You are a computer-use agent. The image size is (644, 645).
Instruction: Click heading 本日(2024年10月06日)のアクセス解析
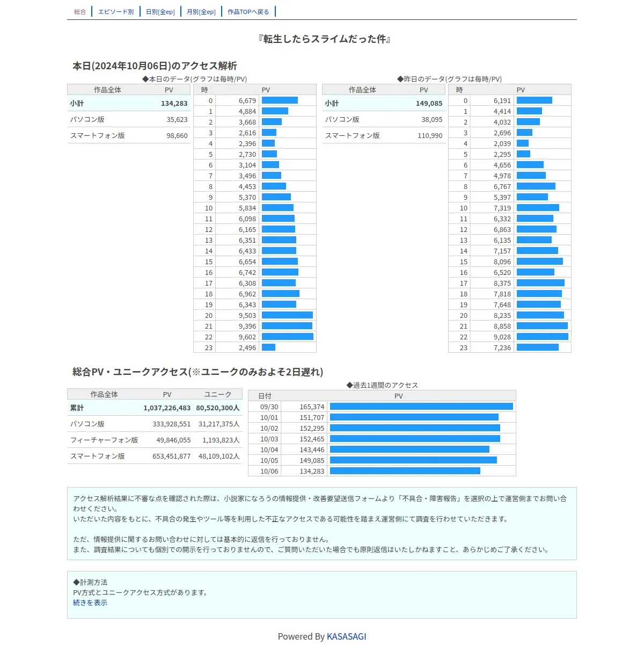155,66
